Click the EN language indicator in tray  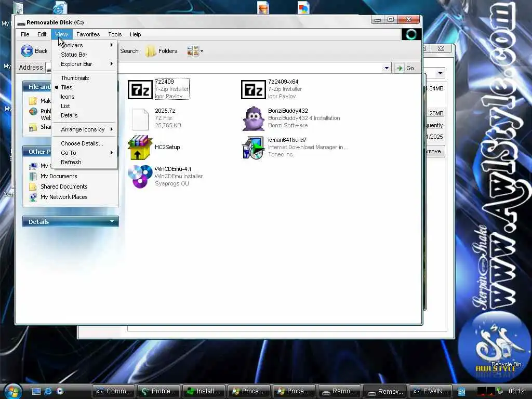(x=461, y=392)
